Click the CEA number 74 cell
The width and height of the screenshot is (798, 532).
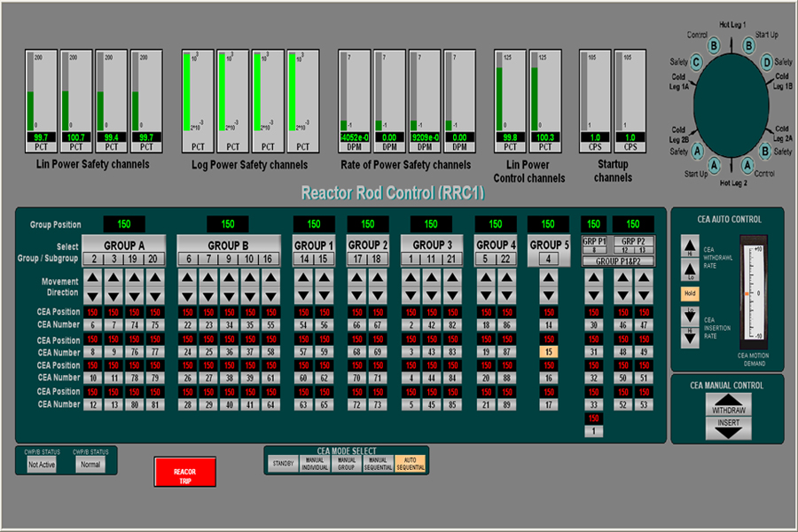(134, 325)
